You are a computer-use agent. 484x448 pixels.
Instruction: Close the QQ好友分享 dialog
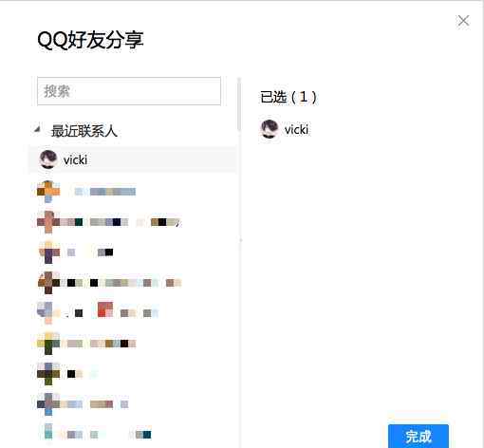coord(463,21)
